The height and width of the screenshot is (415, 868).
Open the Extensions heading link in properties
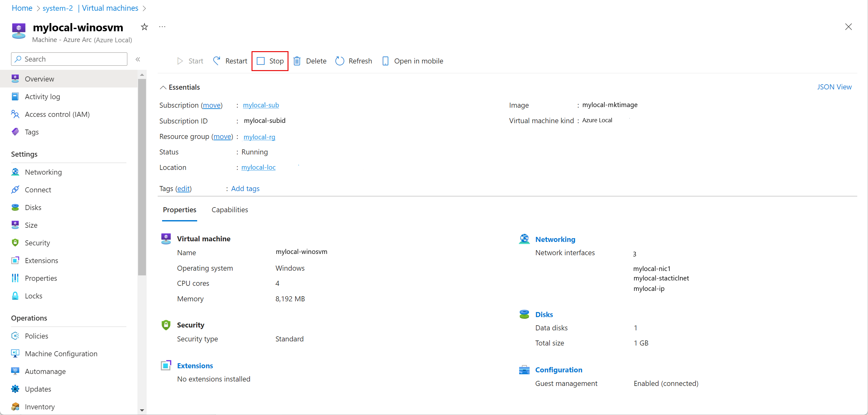[x=195, y=365]
